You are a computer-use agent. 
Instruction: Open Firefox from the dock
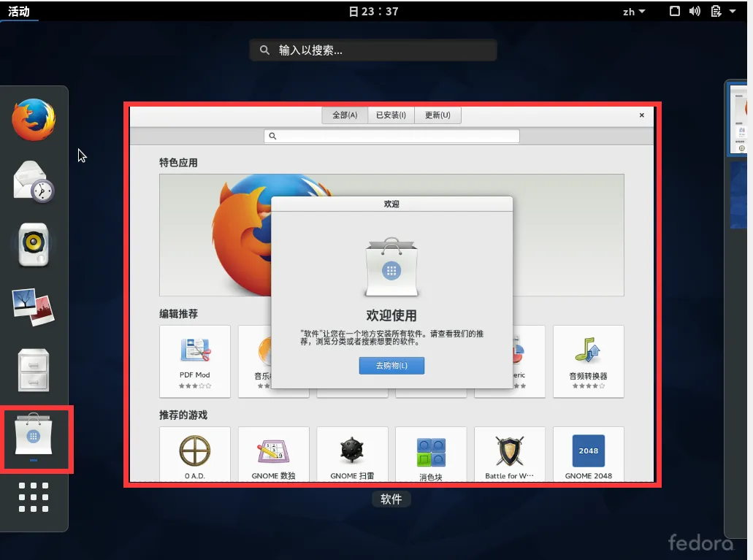tap(34, 119)
